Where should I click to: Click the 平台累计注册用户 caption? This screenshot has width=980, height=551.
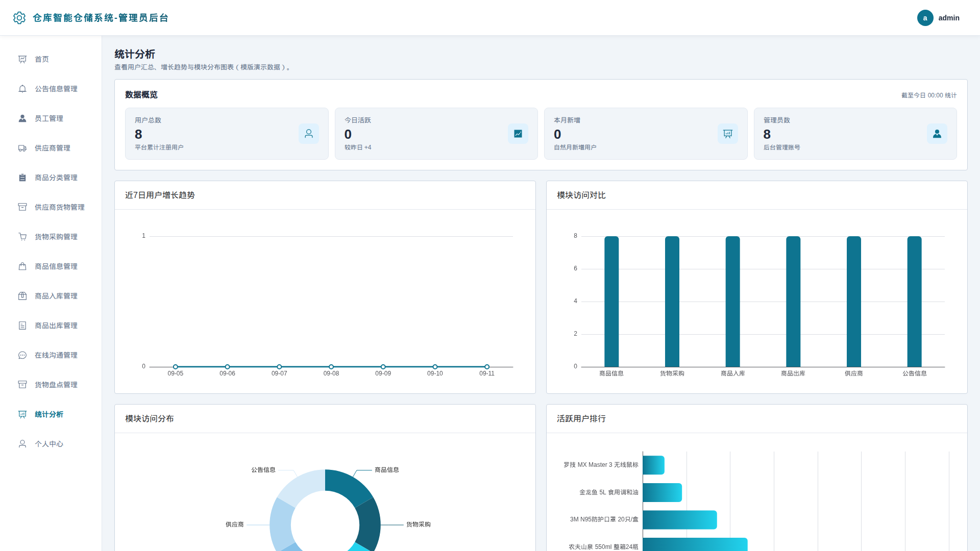(159, 147)
